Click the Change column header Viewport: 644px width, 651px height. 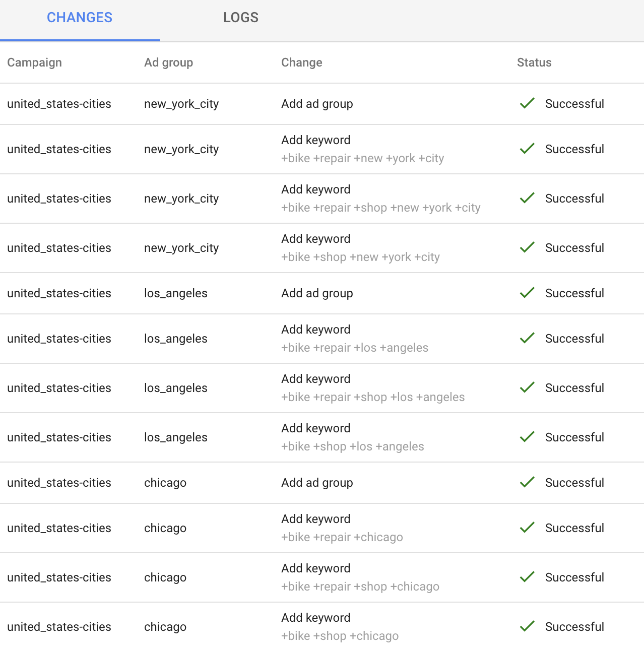[301, 62]
